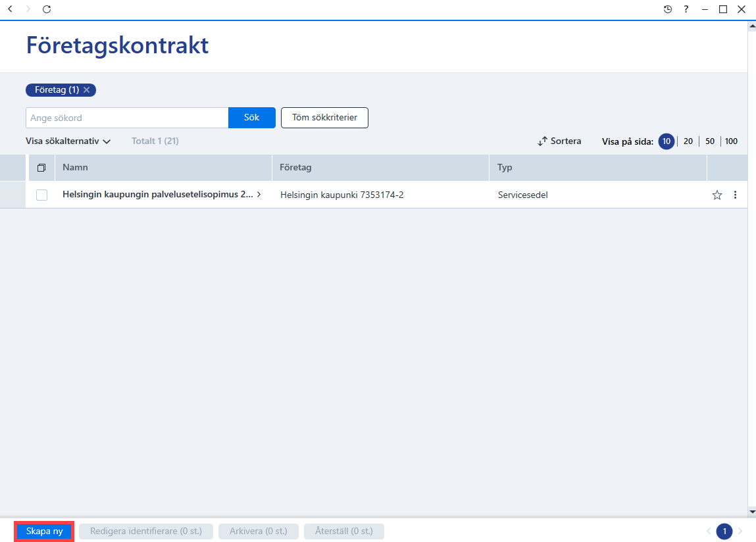The image size is (756, 542).
Task: Open help via question mark icon
Action: coord(686,9)
